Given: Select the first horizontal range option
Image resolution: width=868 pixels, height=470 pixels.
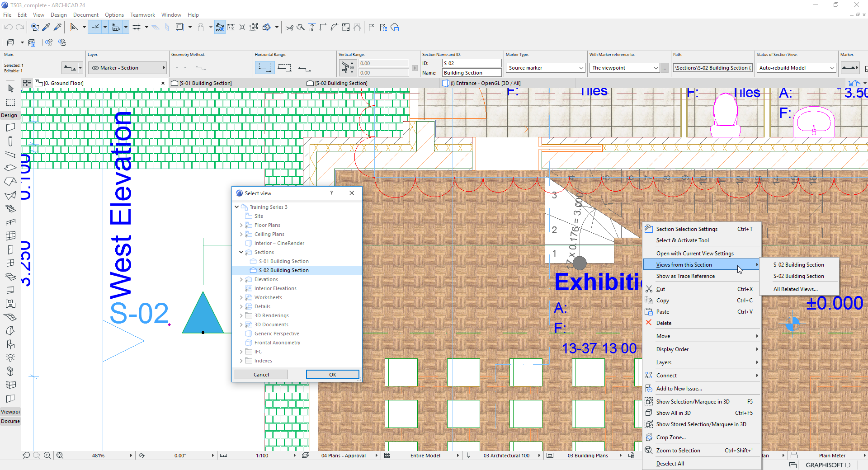Looking at the screenshot, I should click(x=264, y=68).
